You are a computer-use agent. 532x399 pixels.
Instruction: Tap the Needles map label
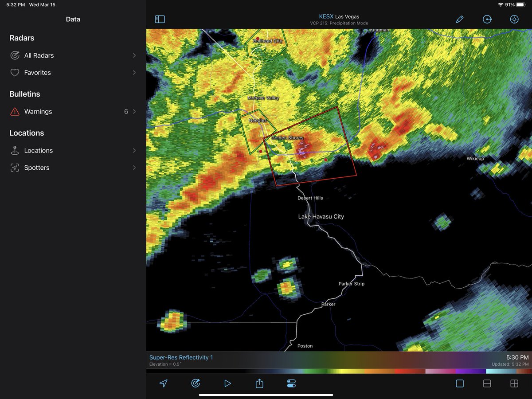(x=258, y=120)
